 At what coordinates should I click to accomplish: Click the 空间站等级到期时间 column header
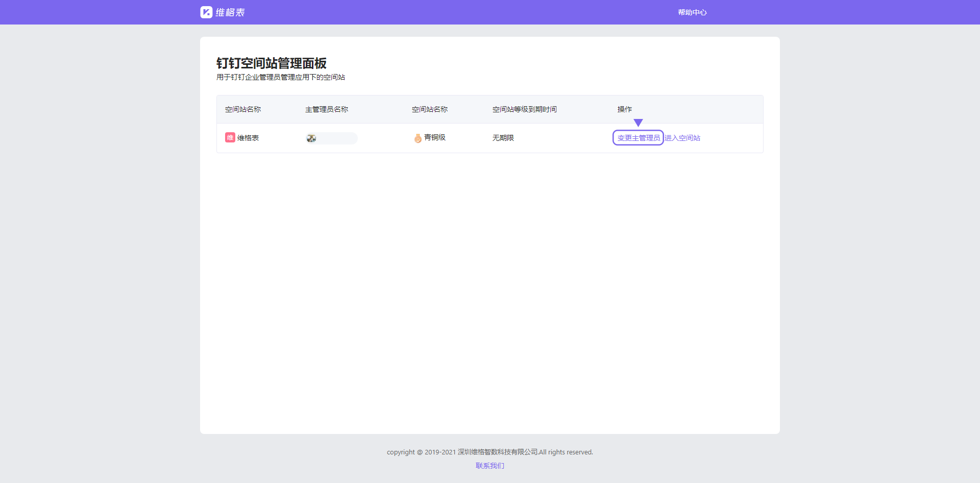524,109
